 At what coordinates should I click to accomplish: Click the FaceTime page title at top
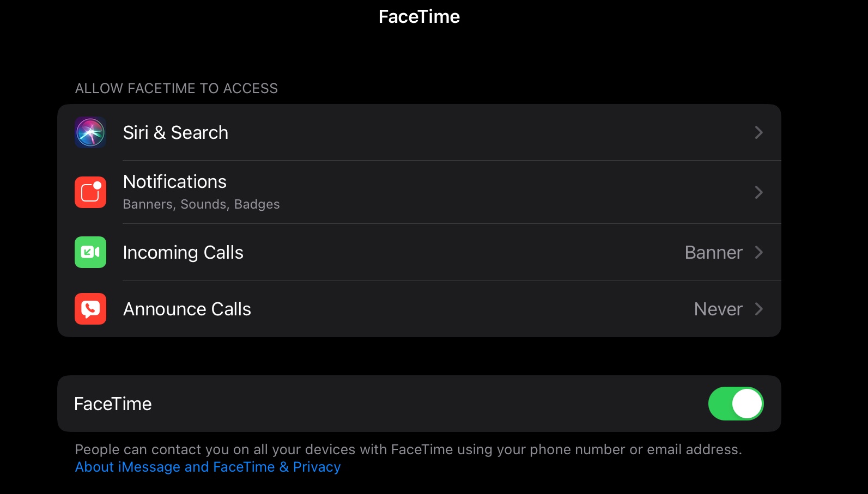[419, 17]
